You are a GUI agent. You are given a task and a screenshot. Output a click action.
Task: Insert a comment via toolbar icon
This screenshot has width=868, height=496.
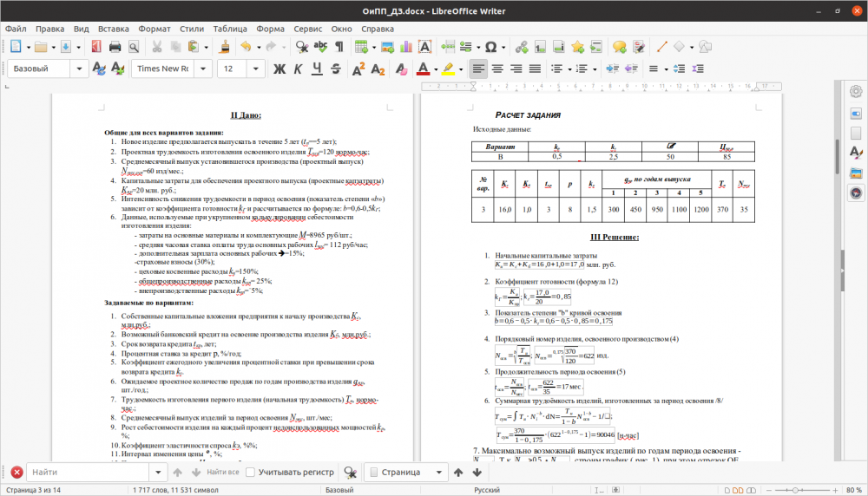[x=618, y=47]
